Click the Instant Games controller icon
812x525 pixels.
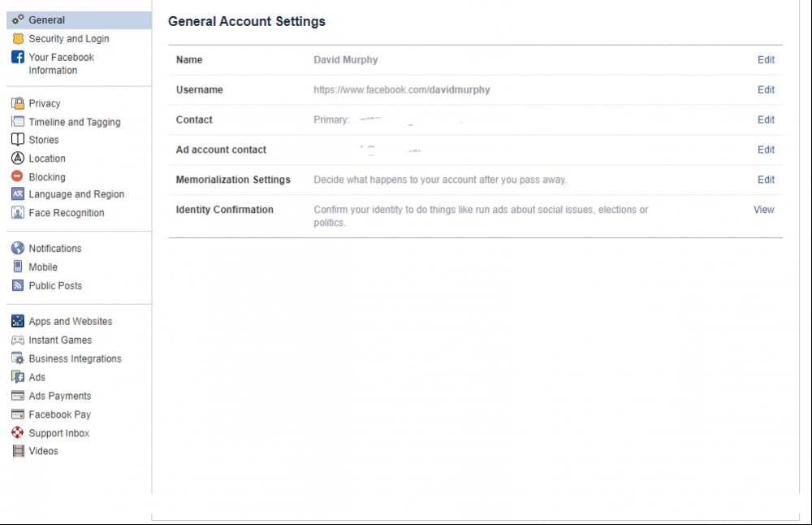click(18, 340)
